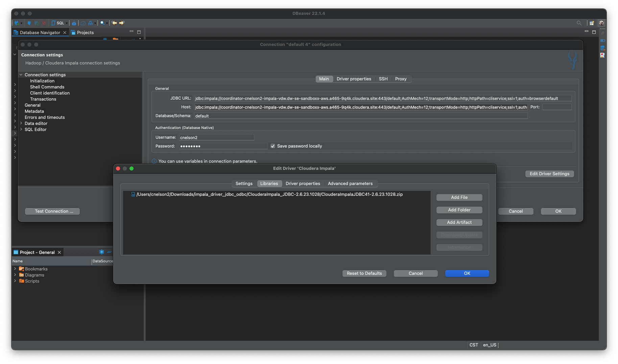The height and width of the screenshot is (364, 618).
Task: Click the Open Perspective grid icon
Action: (592, 23)
